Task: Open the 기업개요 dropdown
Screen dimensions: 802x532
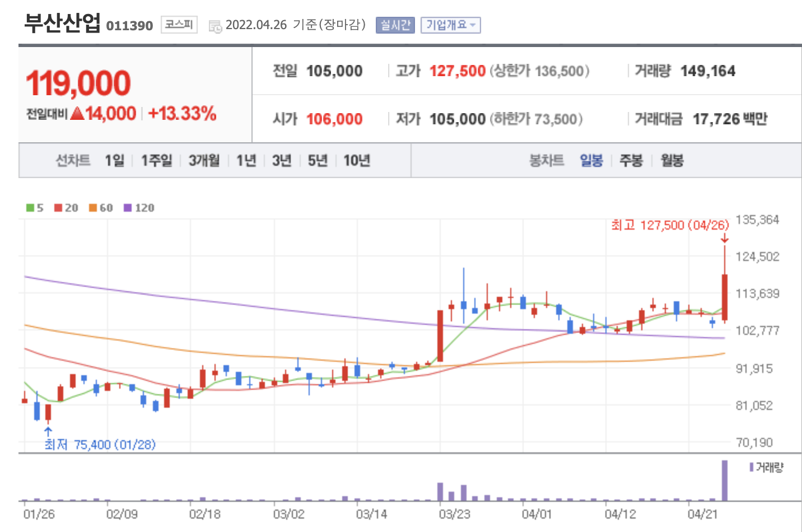Action: [451, 25]
